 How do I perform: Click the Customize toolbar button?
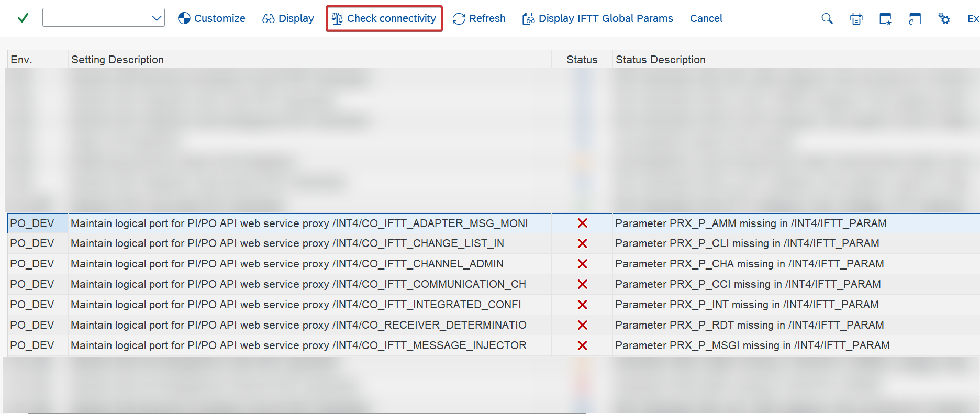pyautogui.click(x=211, y=18)
